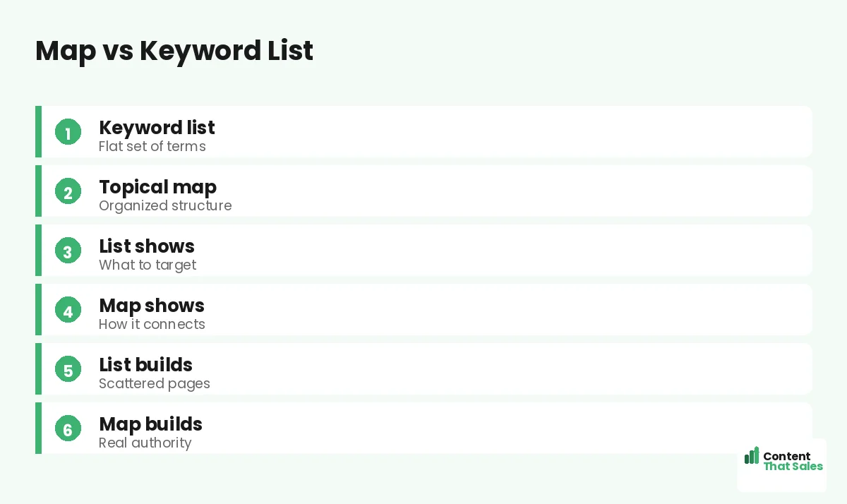The width and height of the screenshot is (847, 504).
Task: Click the 'Flat set of terms' subtitle
Action: (x=152, y=147)
